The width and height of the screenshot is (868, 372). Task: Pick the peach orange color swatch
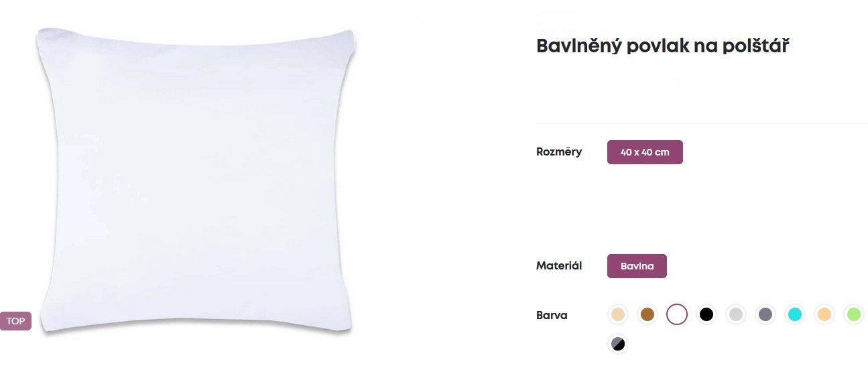824,314
